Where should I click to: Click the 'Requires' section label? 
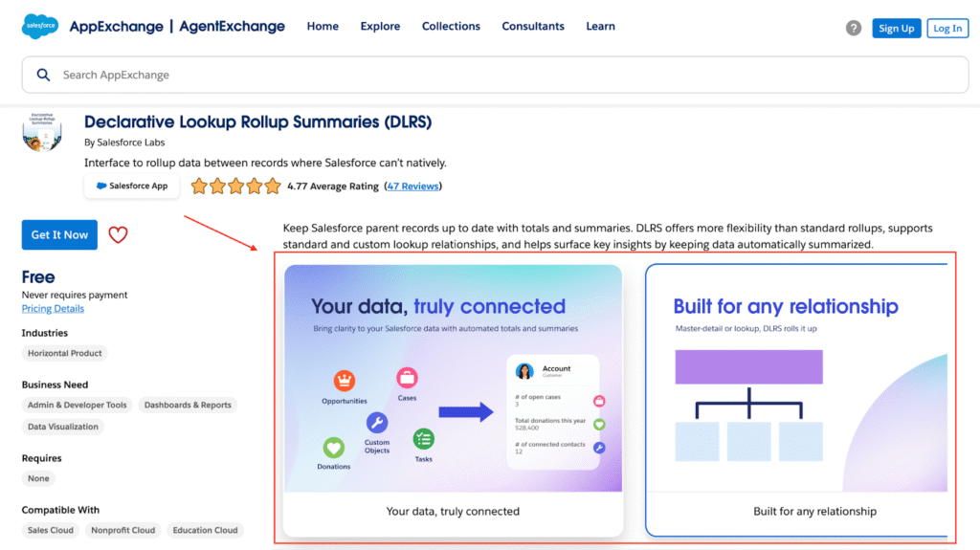42,458
